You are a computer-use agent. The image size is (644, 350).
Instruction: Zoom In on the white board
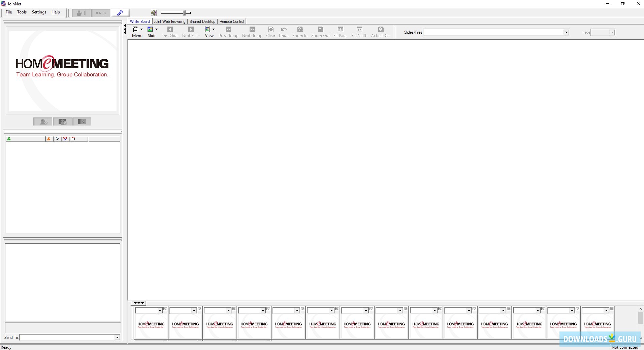[300, 32]
